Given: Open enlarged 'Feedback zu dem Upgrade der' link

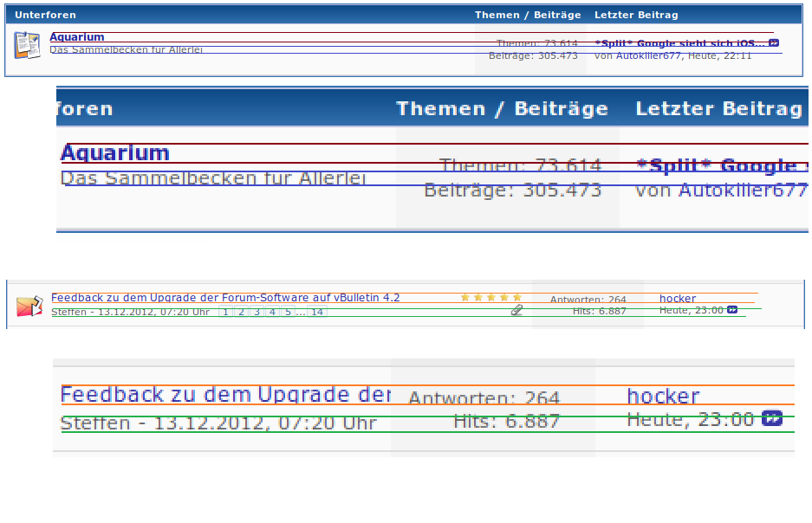Looking at the screenshot, I should (226, 395).
